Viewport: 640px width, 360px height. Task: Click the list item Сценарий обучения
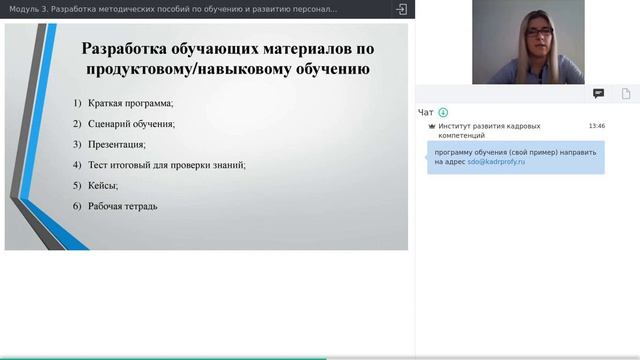pos(131,124)
